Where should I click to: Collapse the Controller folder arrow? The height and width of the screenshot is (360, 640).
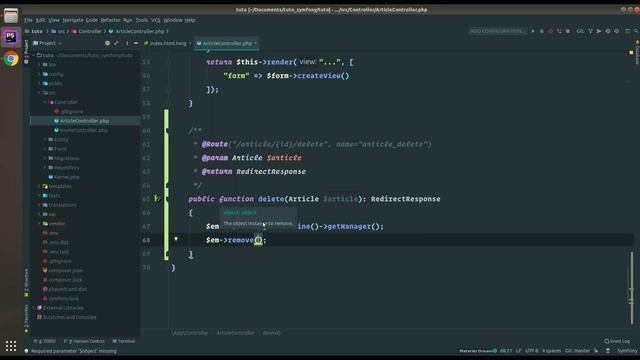click(x=45, y=102)
